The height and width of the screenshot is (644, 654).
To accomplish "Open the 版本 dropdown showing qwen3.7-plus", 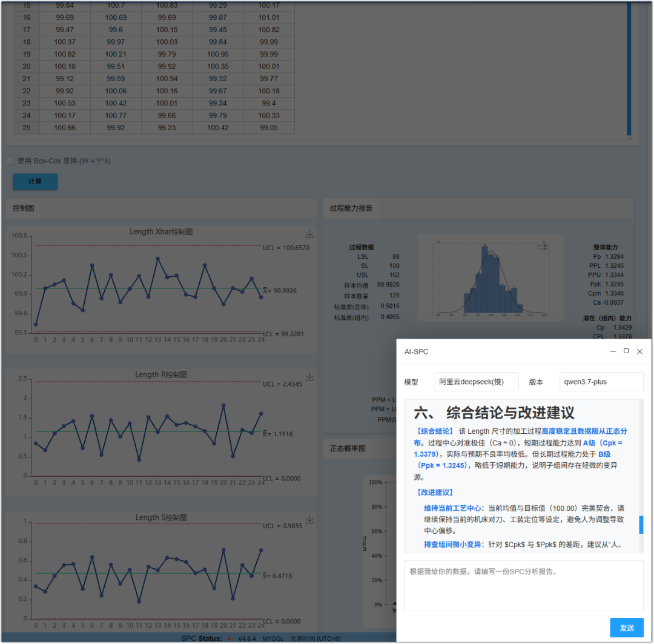I will (x=601, y=382).
